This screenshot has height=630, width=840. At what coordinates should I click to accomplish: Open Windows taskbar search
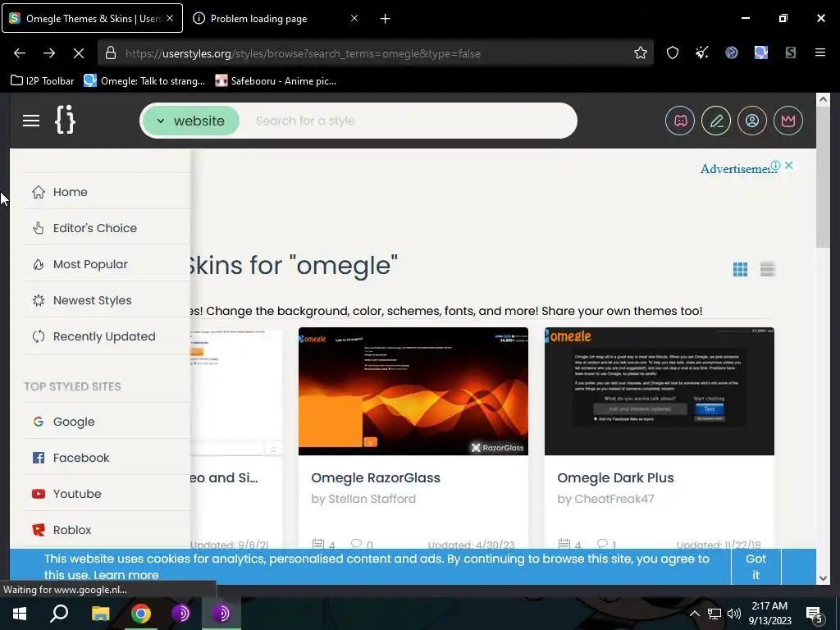[x=59, y=614]
